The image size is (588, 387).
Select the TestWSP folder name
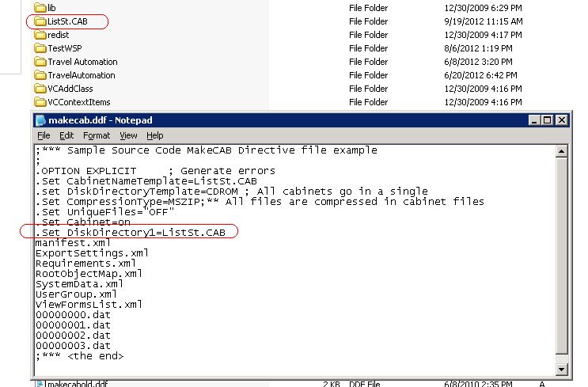(x=65, y=48)
